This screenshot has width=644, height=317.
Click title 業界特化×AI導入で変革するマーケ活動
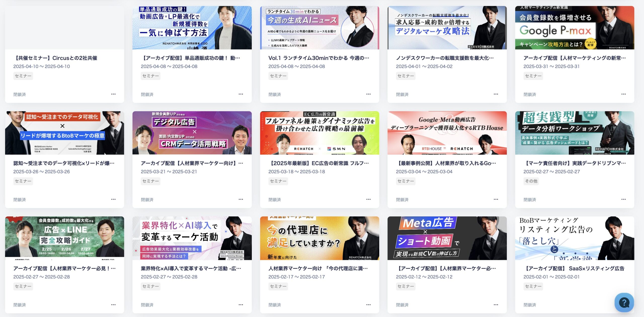[x=191, y=268]
